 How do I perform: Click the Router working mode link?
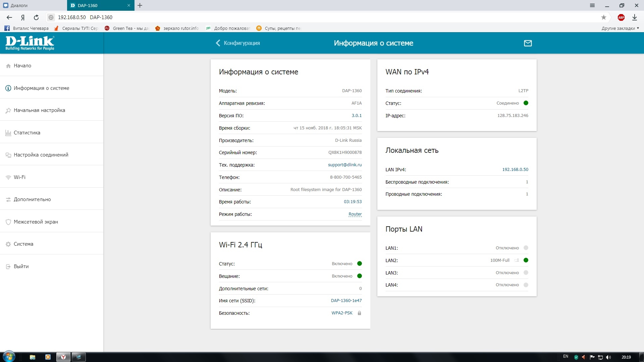coord(355,214)
